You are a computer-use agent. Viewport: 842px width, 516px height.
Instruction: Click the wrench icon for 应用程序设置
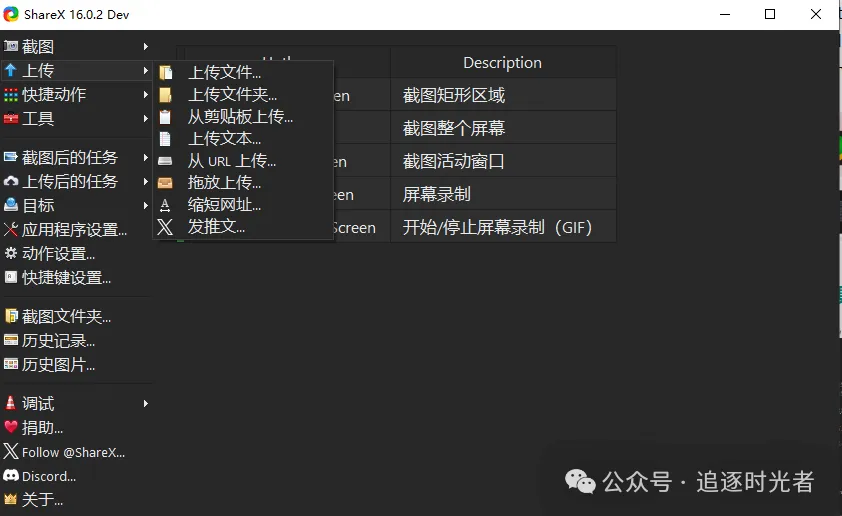tap(11, 229)
